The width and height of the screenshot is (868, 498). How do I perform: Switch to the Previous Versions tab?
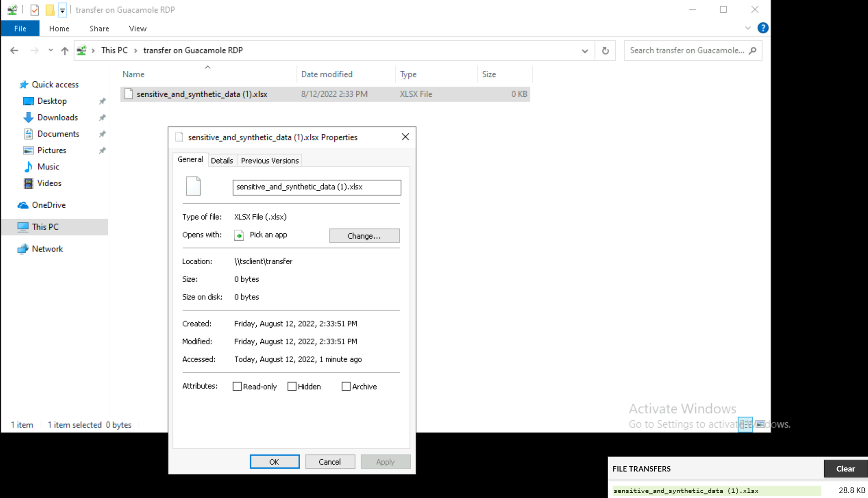coord(270,161)
